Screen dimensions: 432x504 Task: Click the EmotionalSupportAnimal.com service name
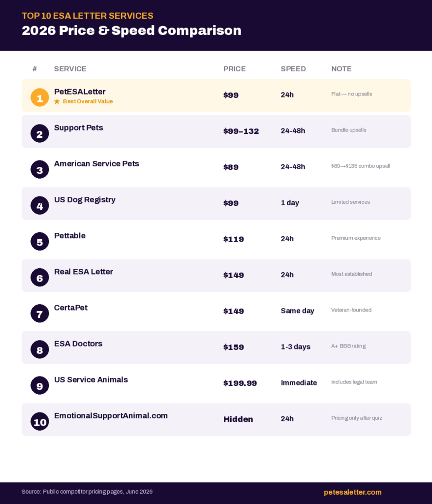111,415
